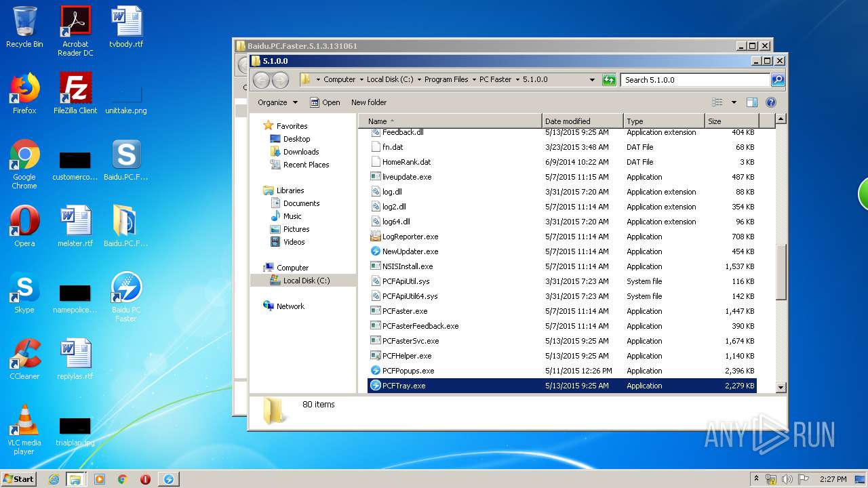Open melater.rtf document on desktop
868x488 pixels.
coord(75,226)
